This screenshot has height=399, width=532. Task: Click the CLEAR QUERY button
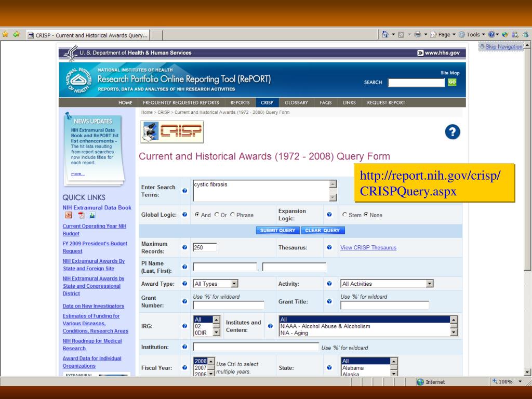[323, 230]
